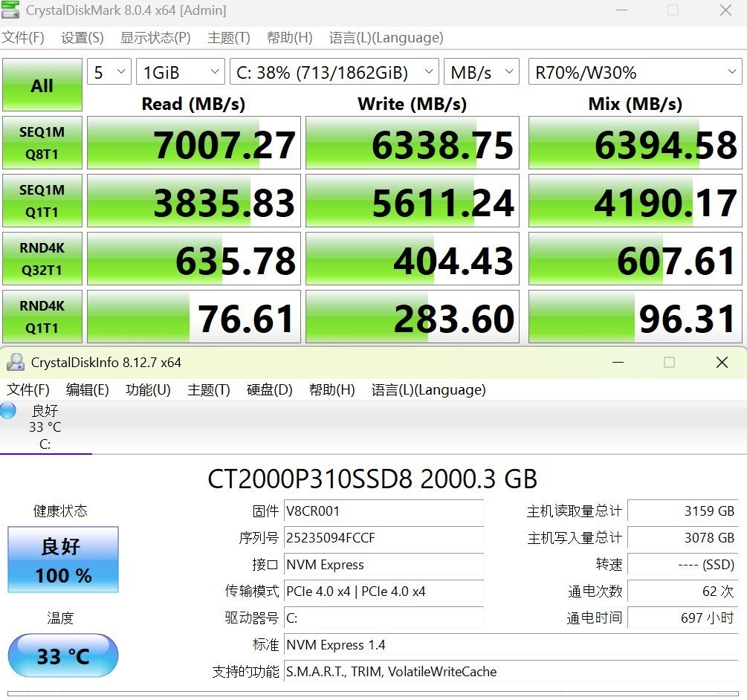Image resolution: width=747 pixels, height=700 pixels.
Task: Open the test size dropdown showing 1GiB
Action: [179, 71]
